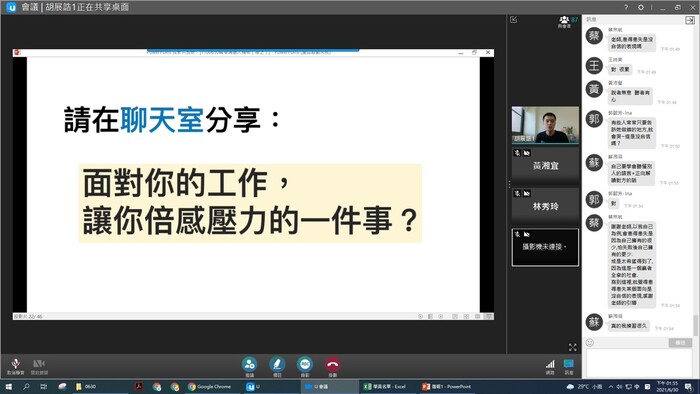The width and height of the screenshot is (700, 394).
Task: Click the 王 avatar in chat
Action: tap(594, 66)
